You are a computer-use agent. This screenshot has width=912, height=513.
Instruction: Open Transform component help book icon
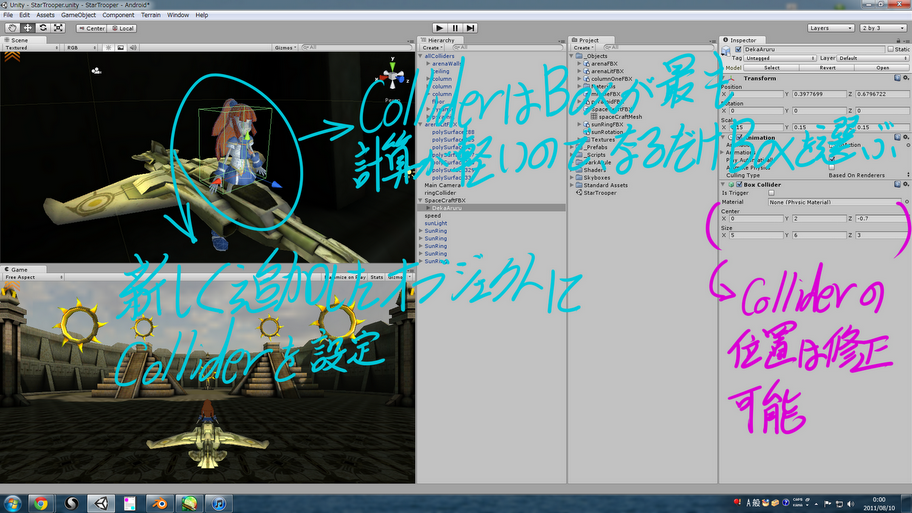(x=897, y=78)
